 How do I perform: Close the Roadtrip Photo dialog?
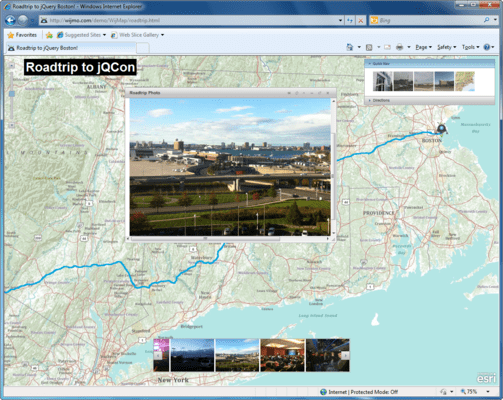click(327, 93)
